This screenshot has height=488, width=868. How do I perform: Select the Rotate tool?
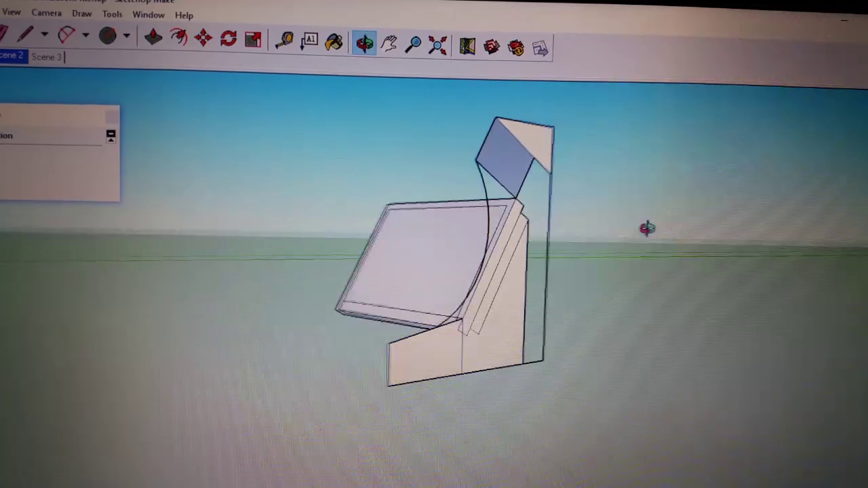(x=229, y=39)
